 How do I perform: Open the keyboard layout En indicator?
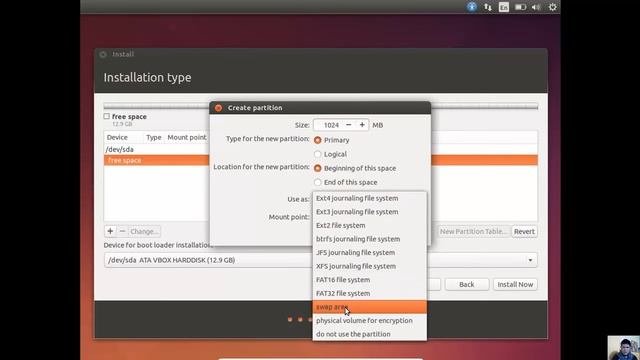pos(504,7)
